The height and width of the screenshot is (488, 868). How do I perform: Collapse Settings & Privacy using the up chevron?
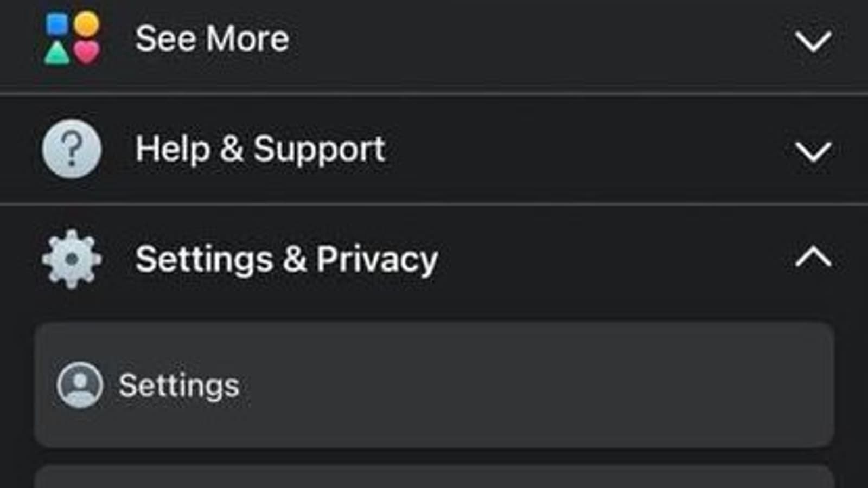pos(813,257)
